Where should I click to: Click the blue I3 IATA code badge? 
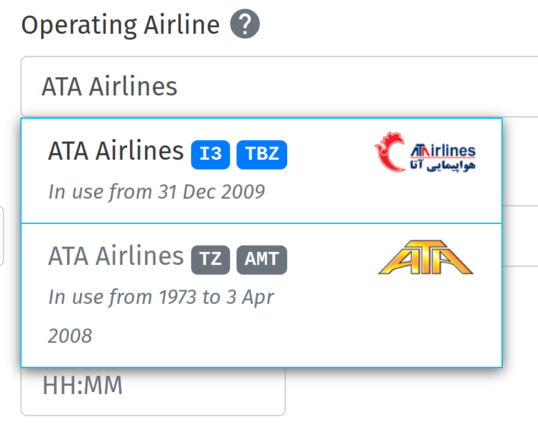coord(210,154)
